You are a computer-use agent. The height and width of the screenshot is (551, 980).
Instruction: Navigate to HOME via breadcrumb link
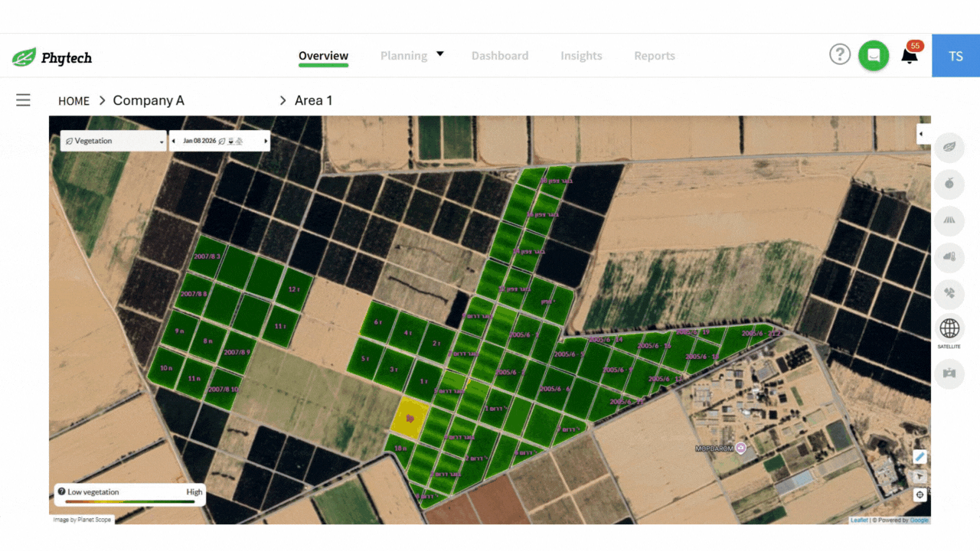pyautogui.click(x=73, y=100)
